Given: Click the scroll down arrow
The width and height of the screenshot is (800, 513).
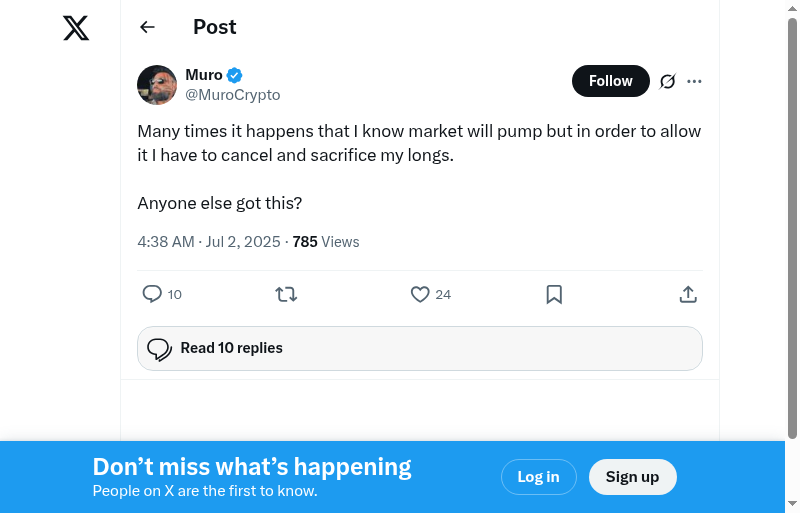Looking at the screenshot, I should tap(792, 504).
